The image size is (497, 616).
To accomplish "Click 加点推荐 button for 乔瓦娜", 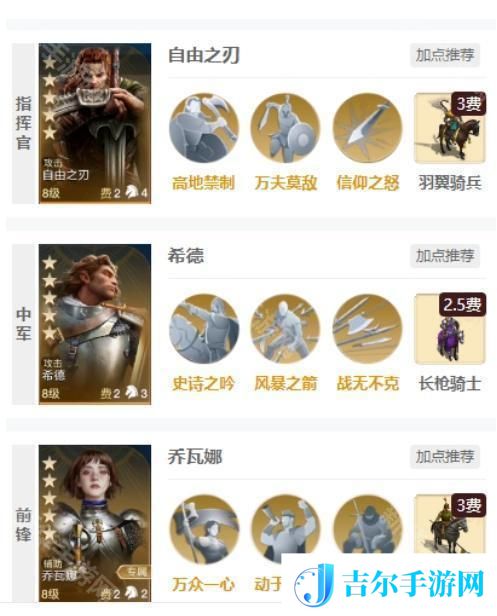I will pos(445,456).
